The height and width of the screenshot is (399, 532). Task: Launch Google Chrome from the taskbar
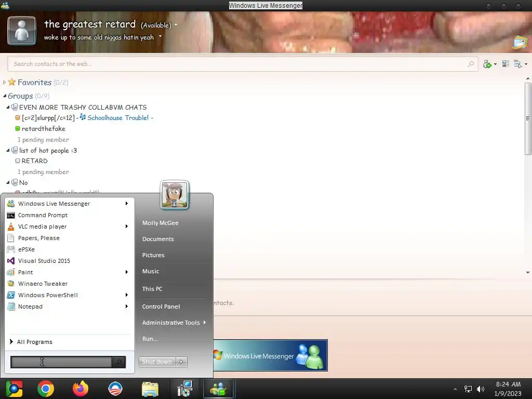click(46, 389)
